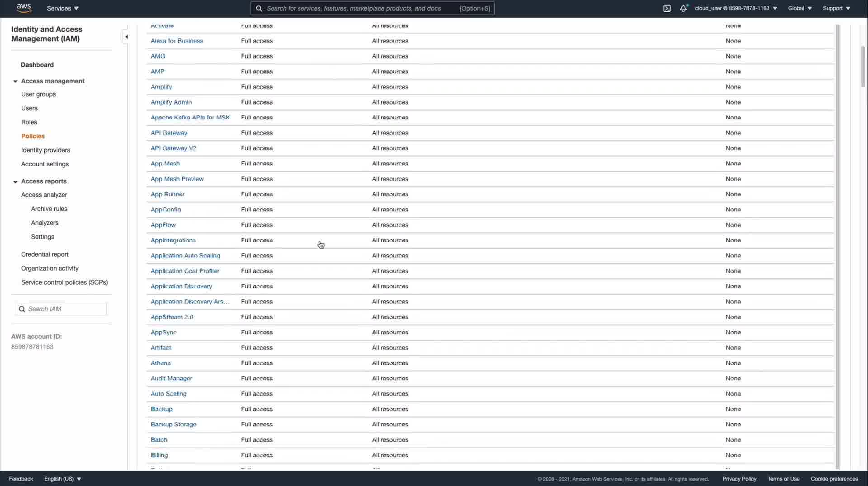This screenshot has width=868, height=486.
Task: Click the Feedback link in the footer
Action: click(21, 479)
